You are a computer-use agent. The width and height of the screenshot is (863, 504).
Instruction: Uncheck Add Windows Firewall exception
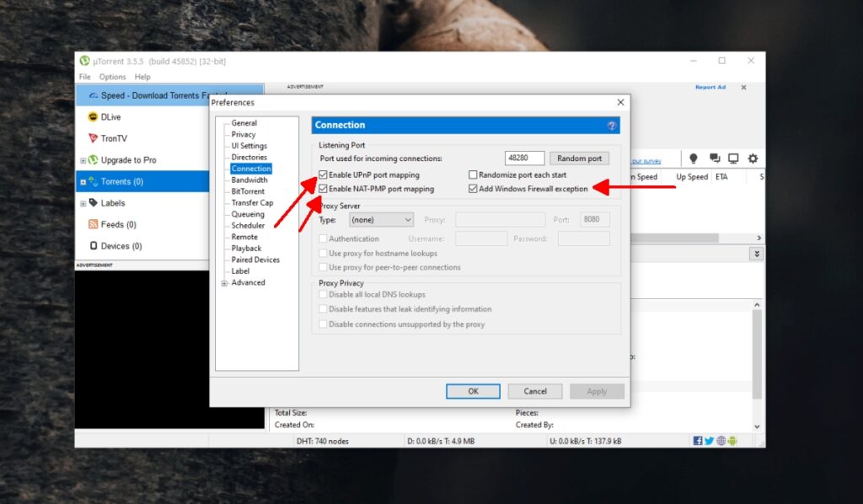[x=474, y=189]
